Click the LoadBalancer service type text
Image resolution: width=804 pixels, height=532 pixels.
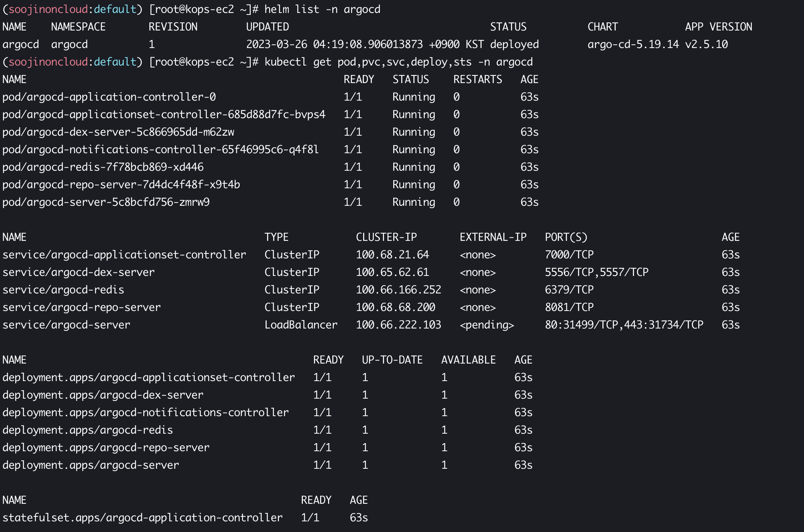pos(301,325)
